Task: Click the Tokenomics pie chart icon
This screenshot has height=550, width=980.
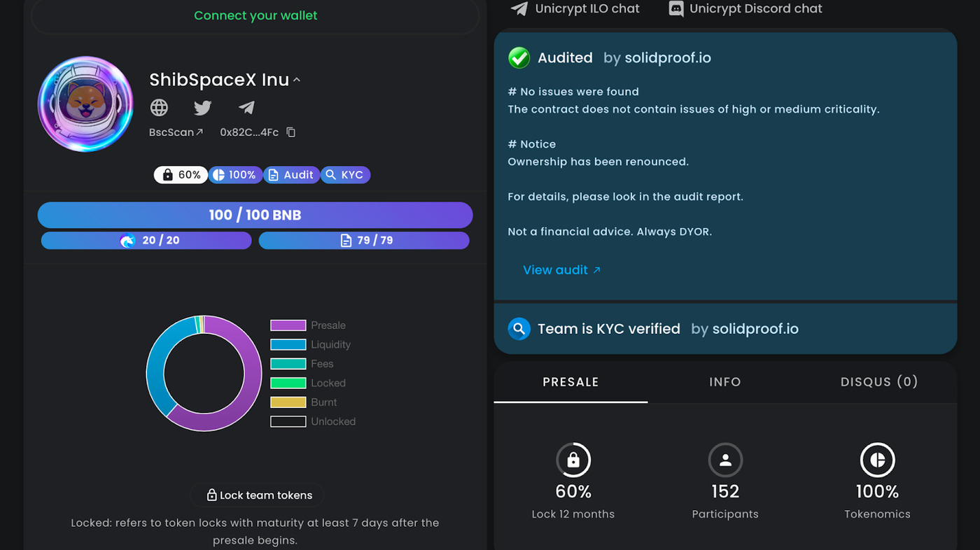Action: pyautogui.click(x=877, y=460)
